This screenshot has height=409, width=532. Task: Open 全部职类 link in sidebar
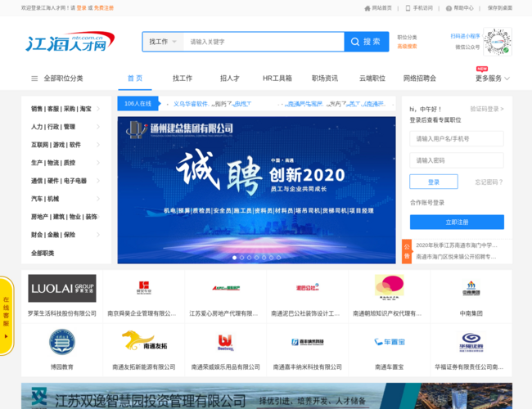click(x=43, y=253)
